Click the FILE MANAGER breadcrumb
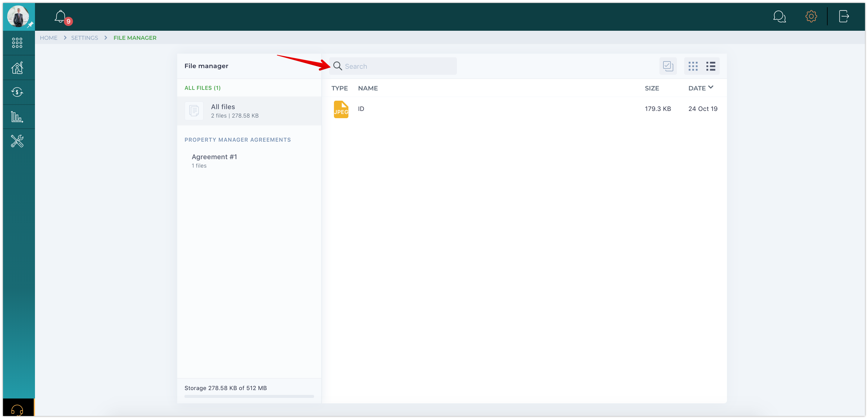The width and height of the screenshot is (868, 419). tap(135, 38)
